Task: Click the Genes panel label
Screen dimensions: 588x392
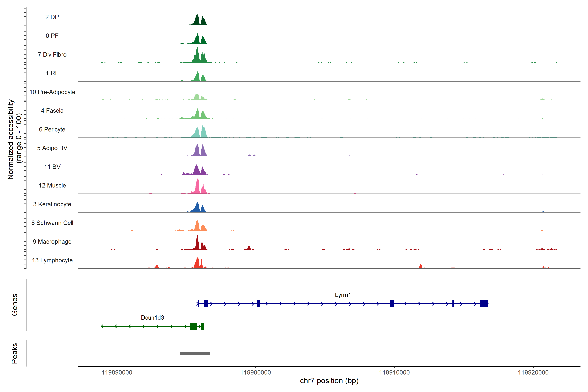Action: [x=15, y=304]
